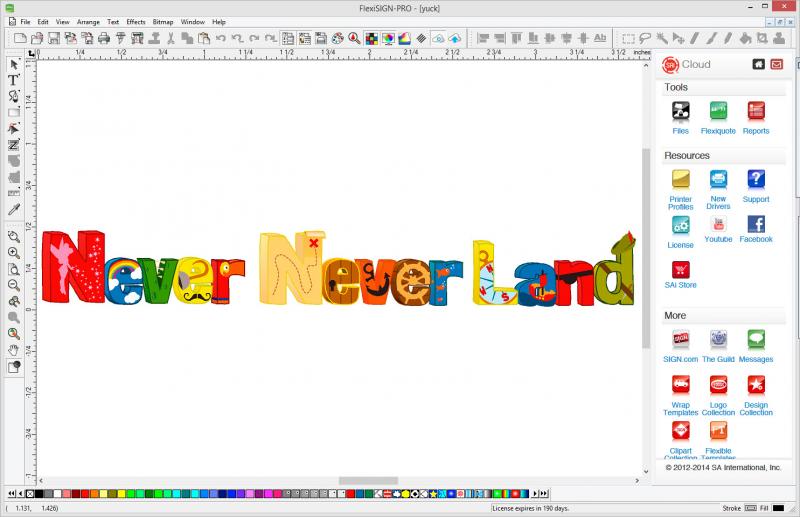Select the Text tool
The width and height of the screenshot is (800, 517).
pos(14,80)
